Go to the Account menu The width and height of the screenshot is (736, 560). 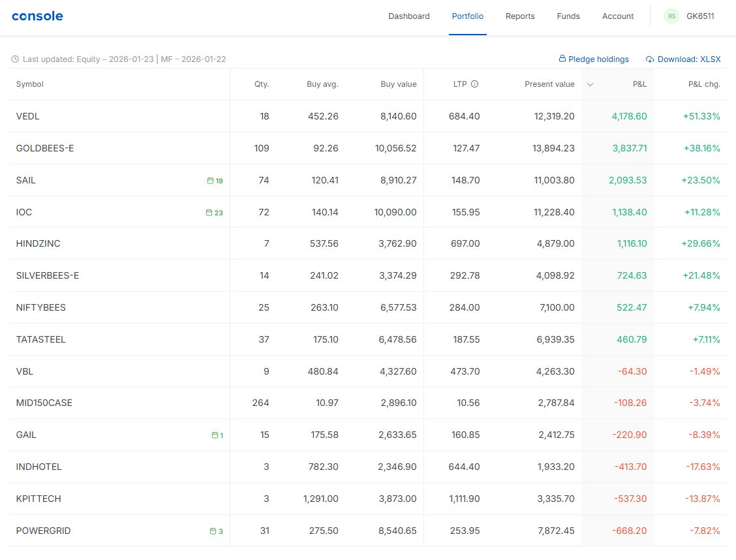point(618,16)
